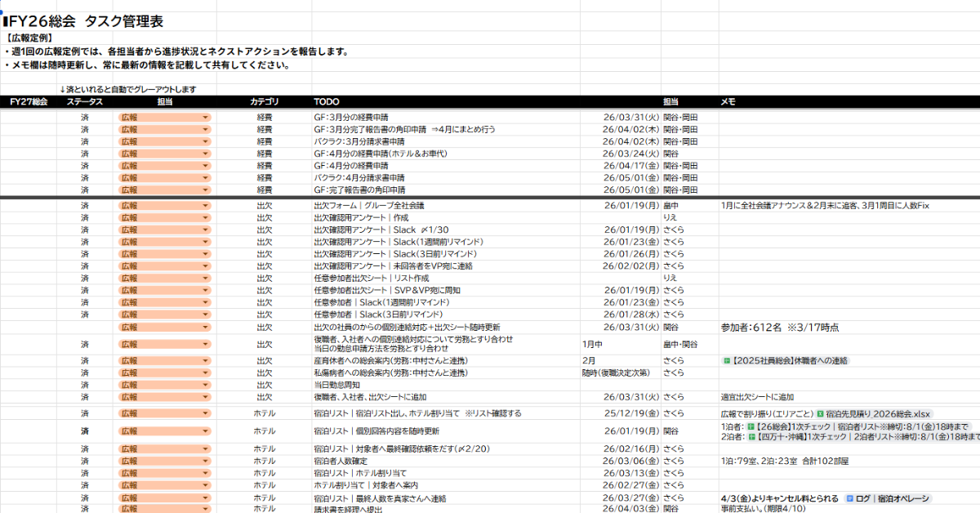The height and width of the screenshot is (513, 980).
Task: Expand 広報 chip in 出欠フォーム|グループ全社会議 row
Action: click(165, 206)
